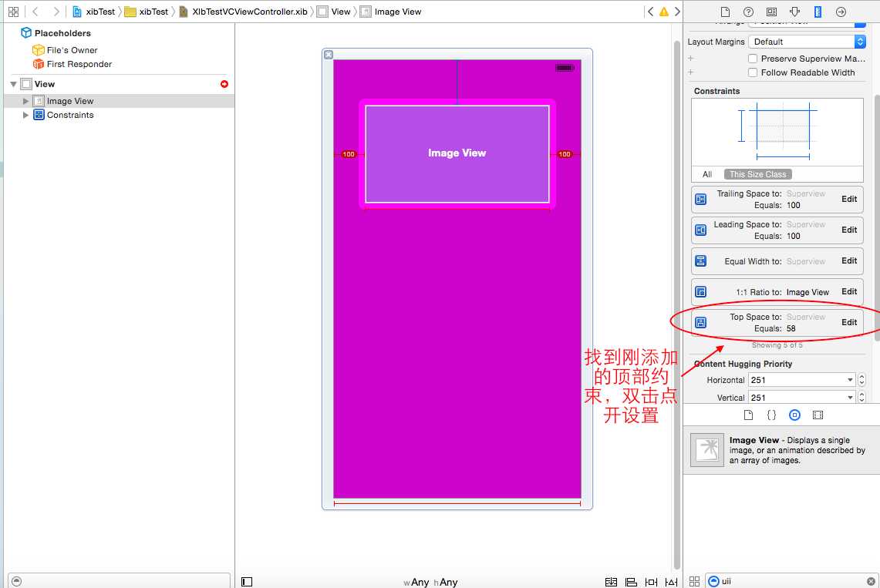This screenshot has height=588, width=880.
Task: Click xibTest folder breadcrumb
Action: (x=147, y=12)
